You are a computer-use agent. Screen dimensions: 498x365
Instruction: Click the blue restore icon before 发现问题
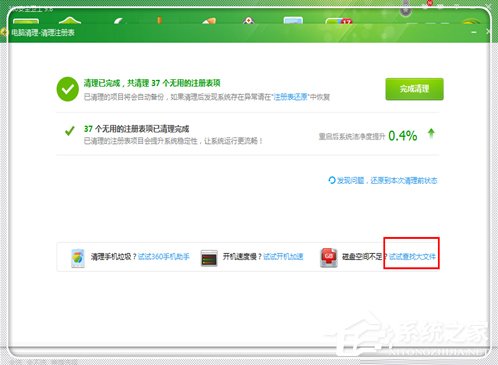click(332, 180)
